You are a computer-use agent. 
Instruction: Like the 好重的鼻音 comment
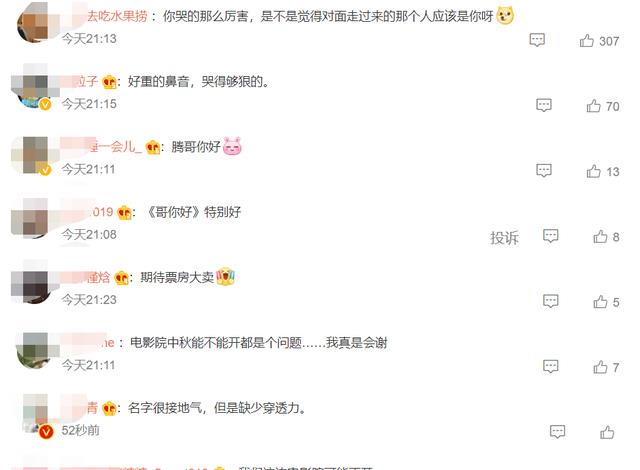593,106
